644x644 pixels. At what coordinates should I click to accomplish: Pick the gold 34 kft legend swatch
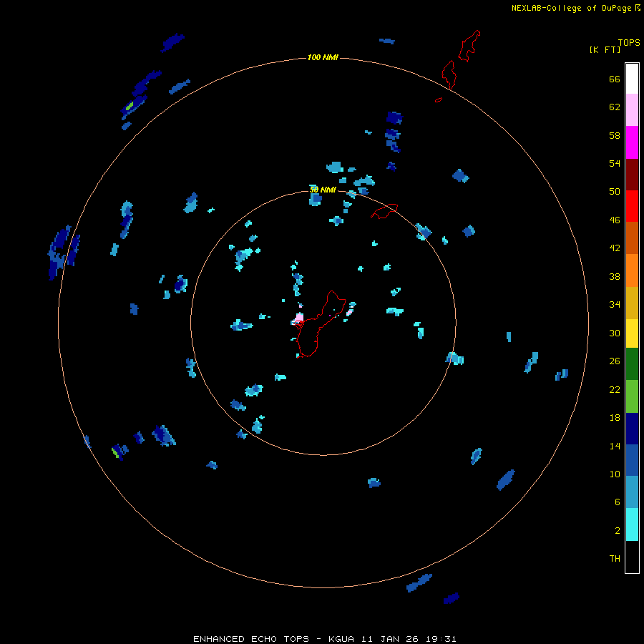[x=632, y=303]
